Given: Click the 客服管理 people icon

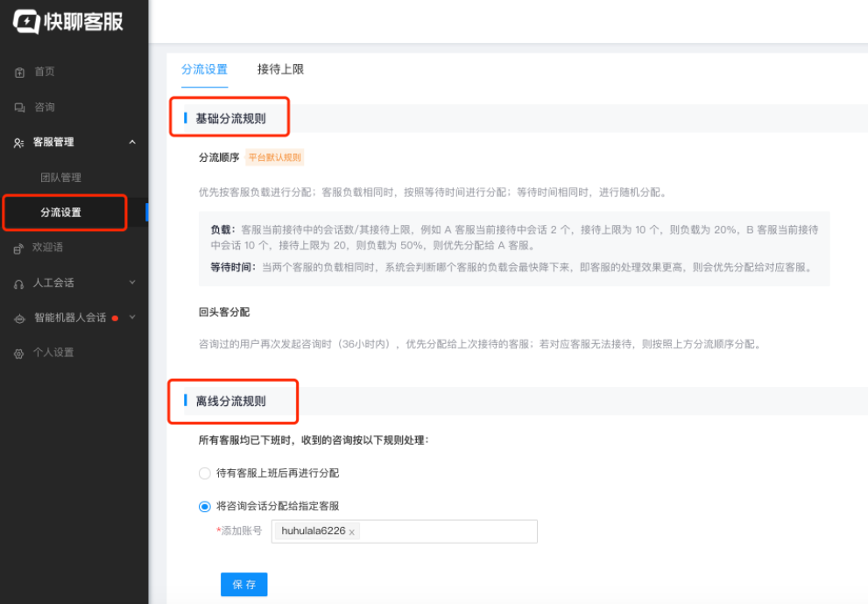Looking at the screenshot, I should pos(18,142).
